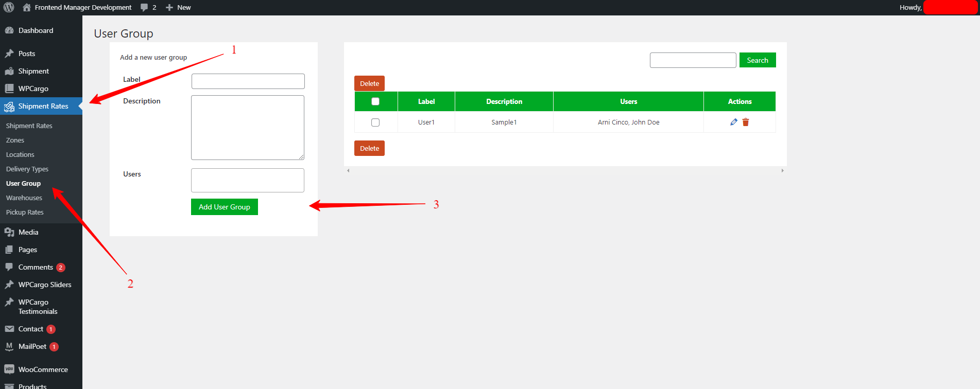Viewport: 980px width, 389px height.
Task: Click the WooCommerce icon in sidebar
Action: [9, 369]
